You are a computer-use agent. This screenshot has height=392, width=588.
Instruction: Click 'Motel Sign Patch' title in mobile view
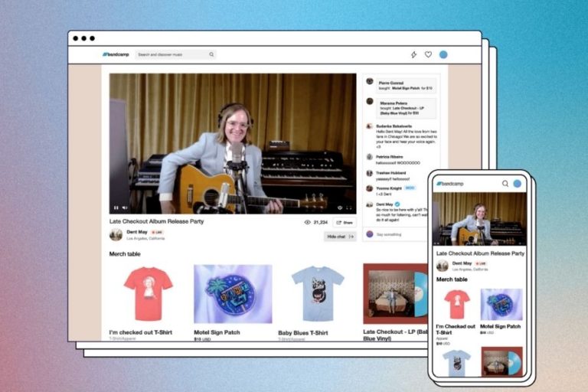(500, 326)
